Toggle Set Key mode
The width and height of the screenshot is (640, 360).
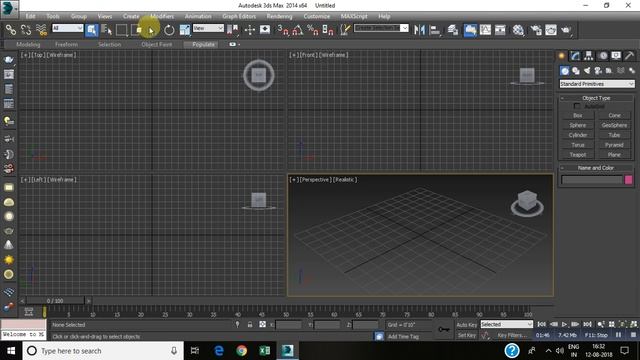(x=467, y=335)
